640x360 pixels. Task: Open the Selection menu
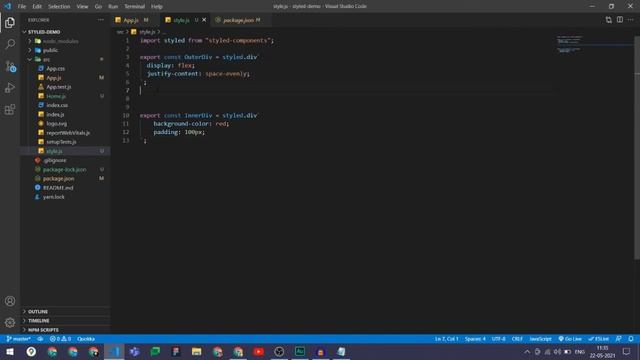(x=59, y=7)
